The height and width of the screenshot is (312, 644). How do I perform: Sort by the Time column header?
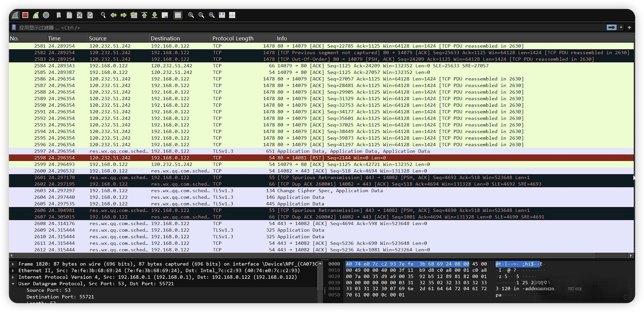coord(67,38)
